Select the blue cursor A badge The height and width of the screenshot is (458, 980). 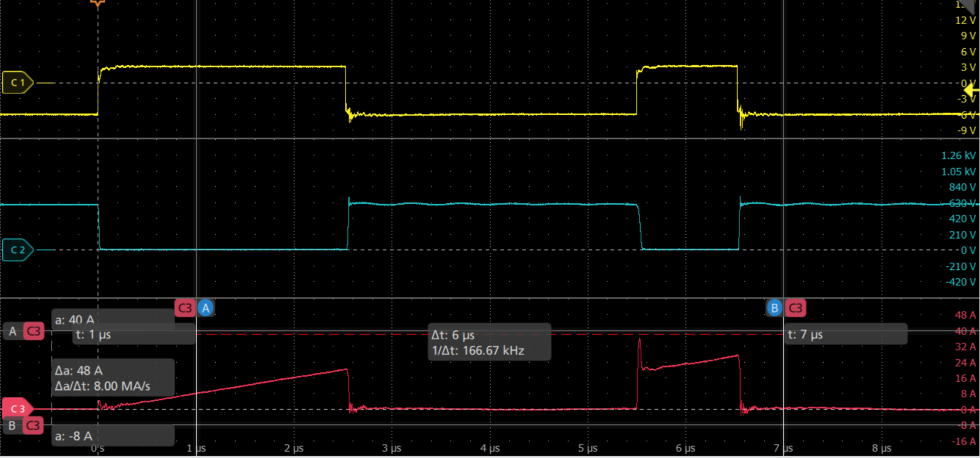tap(206, 307)
